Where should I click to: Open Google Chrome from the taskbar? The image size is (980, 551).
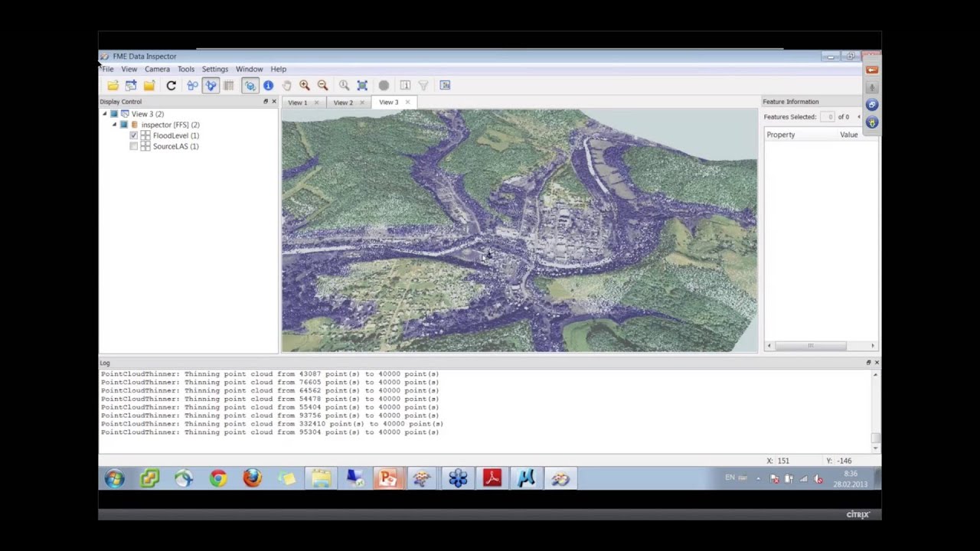218,479
